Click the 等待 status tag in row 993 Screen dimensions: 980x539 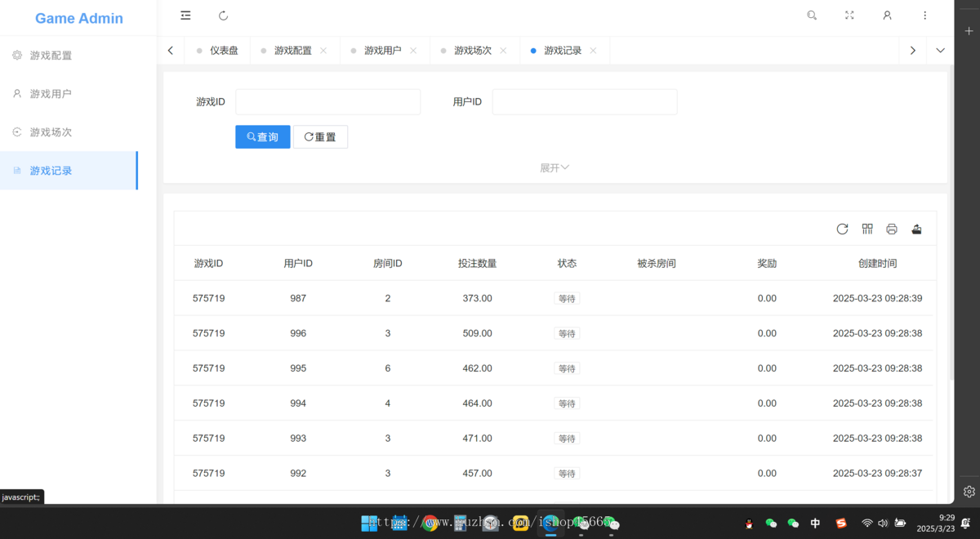tap(567, 439)
